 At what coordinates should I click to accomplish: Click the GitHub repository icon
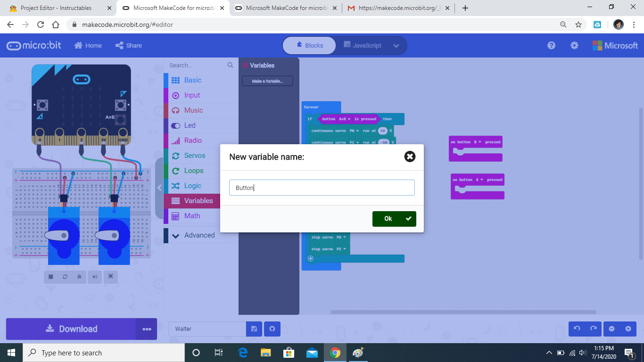[272, 329]
